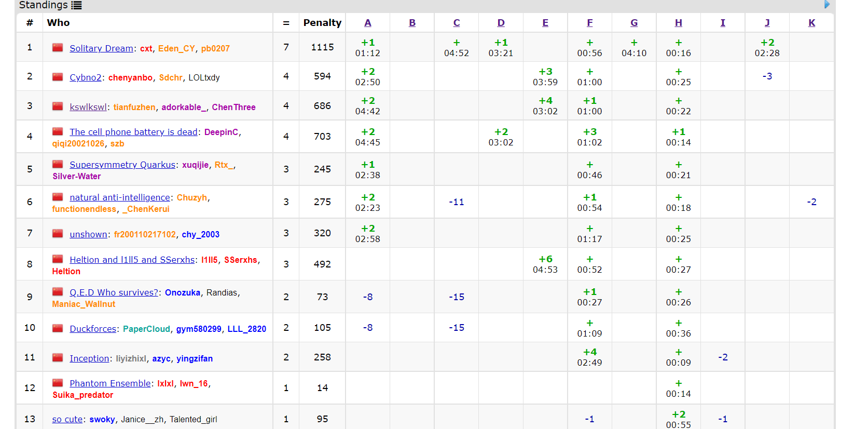Click the list icon beside Standings title
The image size is (868, 429).
pos(76,6)
